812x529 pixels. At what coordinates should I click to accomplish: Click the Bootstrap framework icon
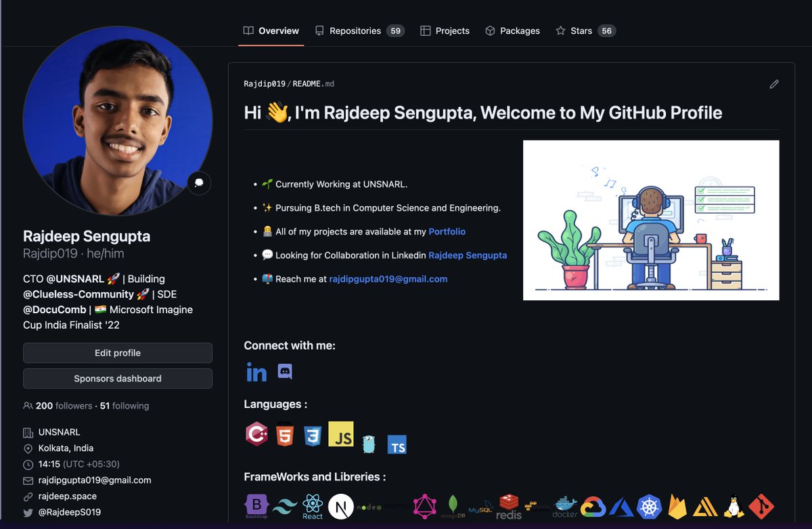coord(256,506)
